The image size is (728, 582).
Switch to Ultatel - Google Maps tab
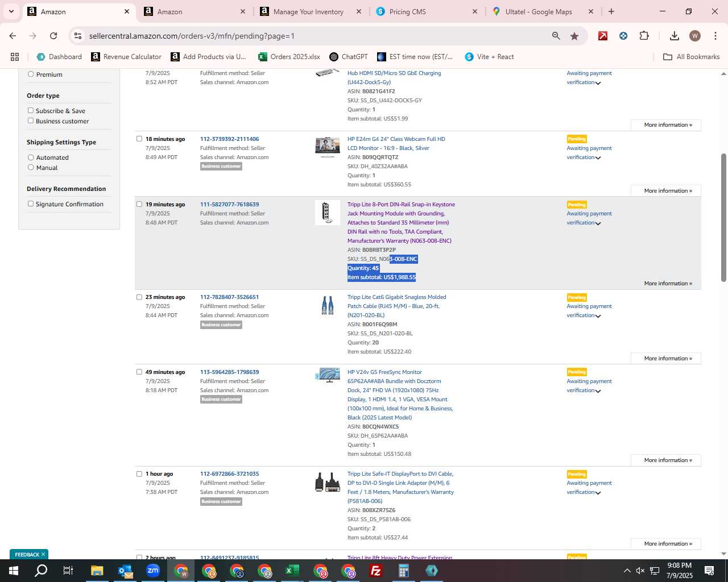[x=542, y=11]
